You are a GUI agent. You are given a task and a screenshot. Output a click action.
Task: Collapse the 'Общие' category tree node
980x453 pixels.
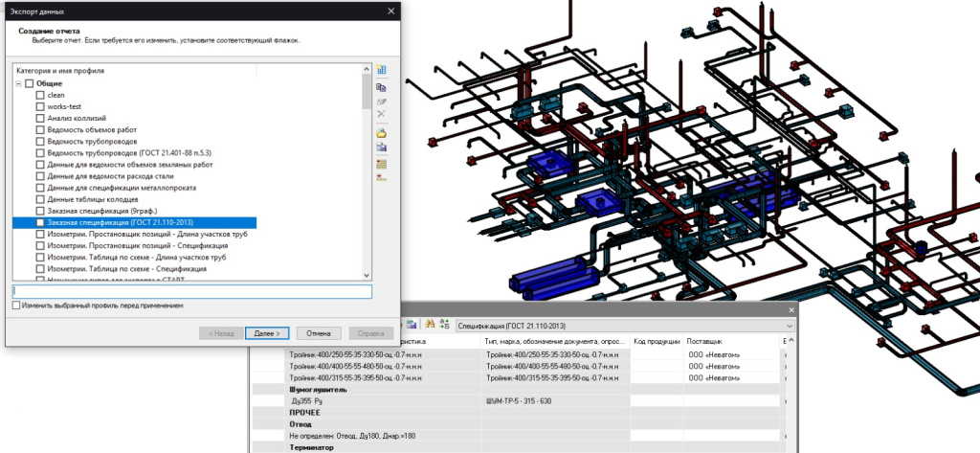[17, 84]
